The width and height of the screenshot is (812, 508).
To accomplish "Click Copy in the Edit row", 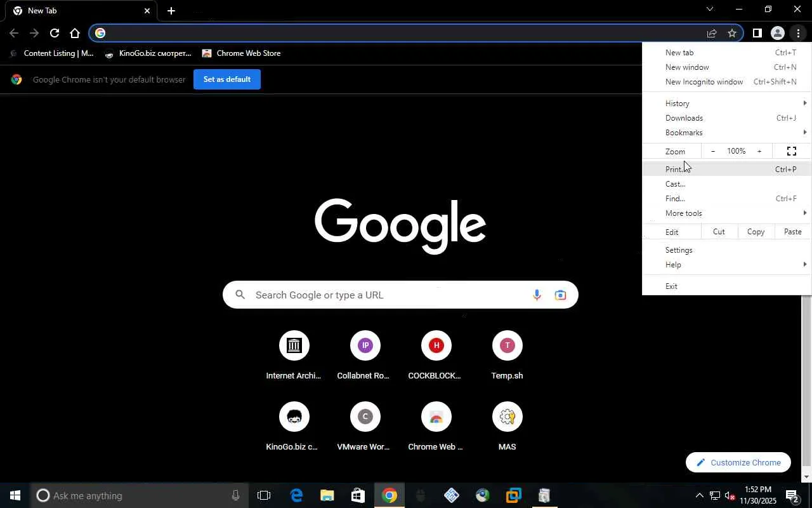I will 756,232.
